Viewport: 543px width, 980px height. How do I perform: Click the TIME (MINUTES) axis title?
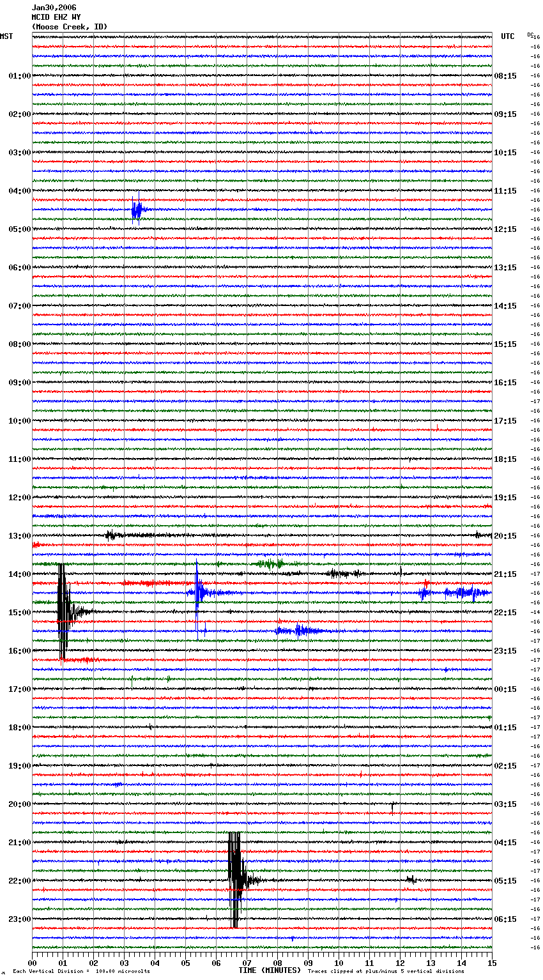[270, 970]
